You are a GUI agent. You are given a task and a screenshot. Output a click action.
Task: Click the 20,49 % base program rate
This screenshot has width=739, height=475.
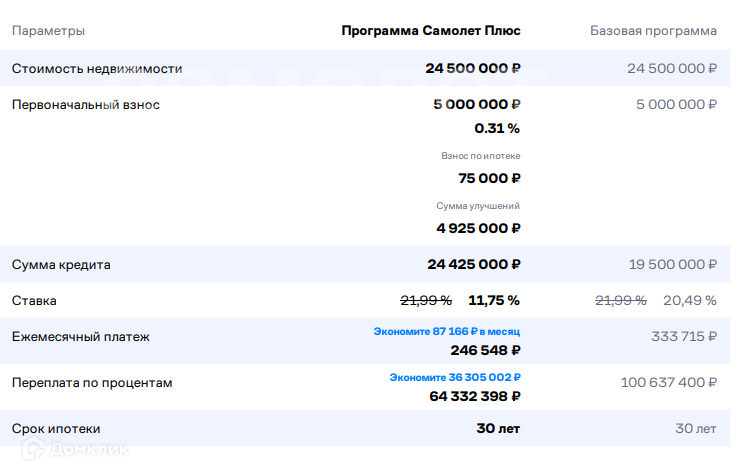[689, 301]
